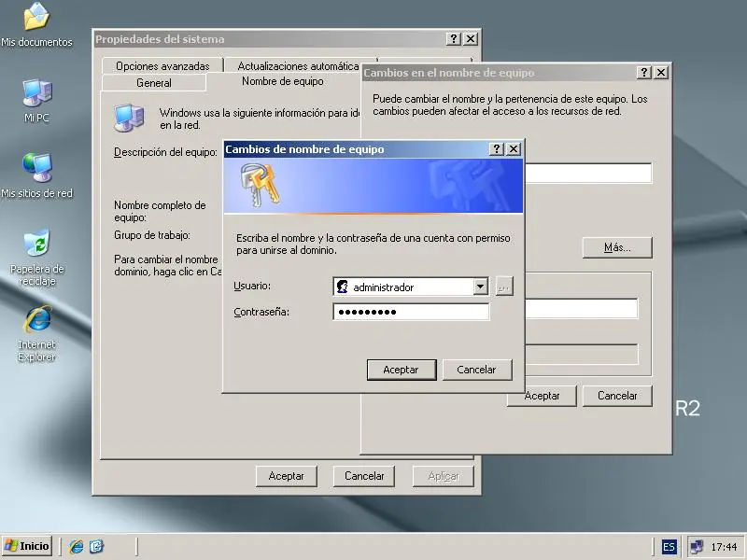The height and width of the screenshot is (560, 747).
Task: Select the Nombre de equipo tab
Action: (x=283, y=81)
